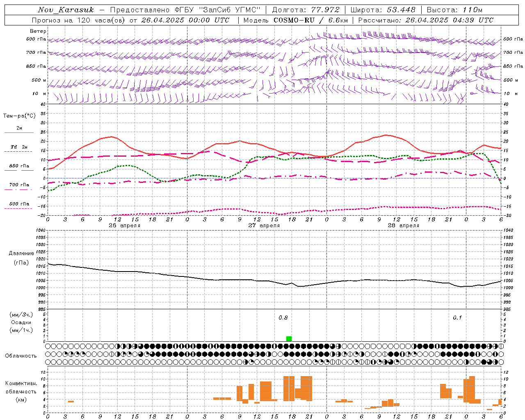Click the elevation text Высота: 110м
This screenshot has width=525, height=420.
pyautogui.click(x=454, y=10)
